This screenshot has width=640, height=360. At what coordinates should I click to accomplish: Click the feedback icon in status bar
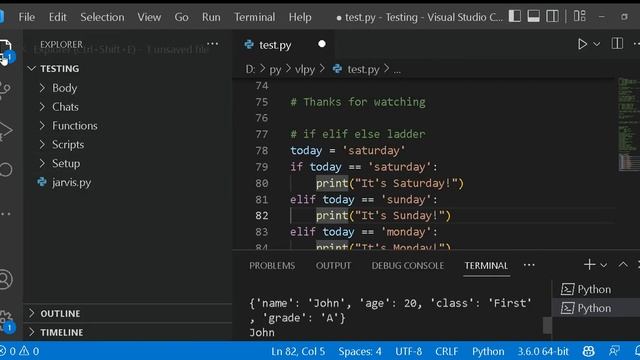click(614, 351)
